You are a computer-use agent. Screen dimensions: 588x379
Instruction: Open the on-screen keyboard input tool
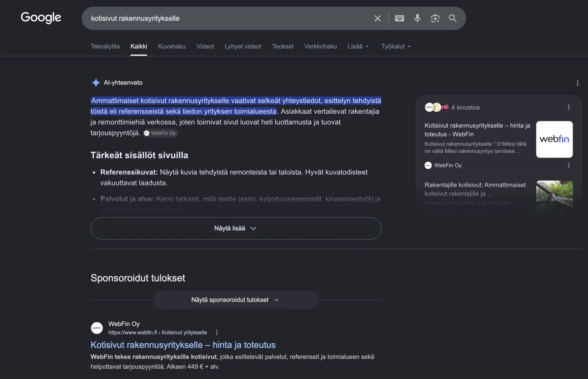pos(399,18)
